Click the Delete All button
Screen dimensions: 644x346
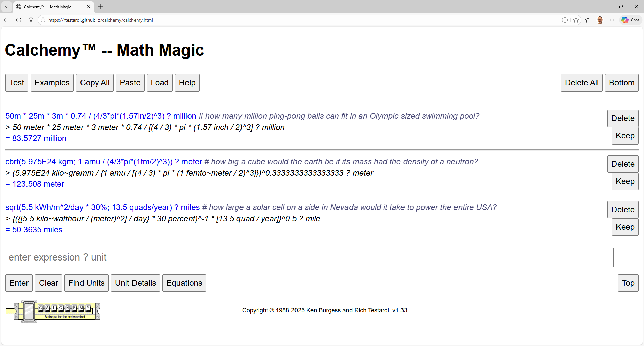pyautogui.click(x=581, y=83)
